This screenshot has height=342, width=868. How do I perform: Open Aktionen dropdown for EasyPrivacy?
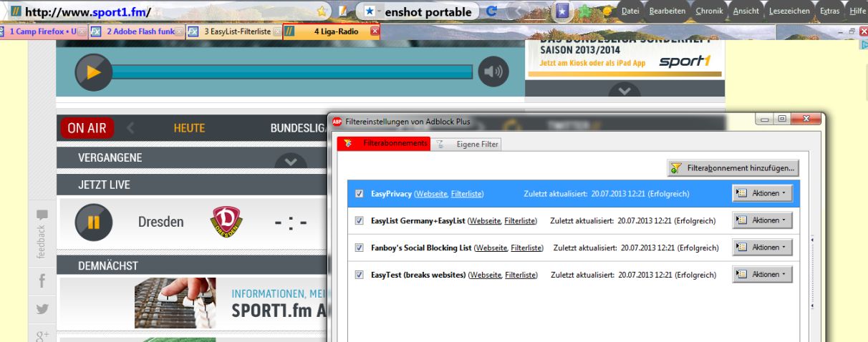tap(762, 193)
